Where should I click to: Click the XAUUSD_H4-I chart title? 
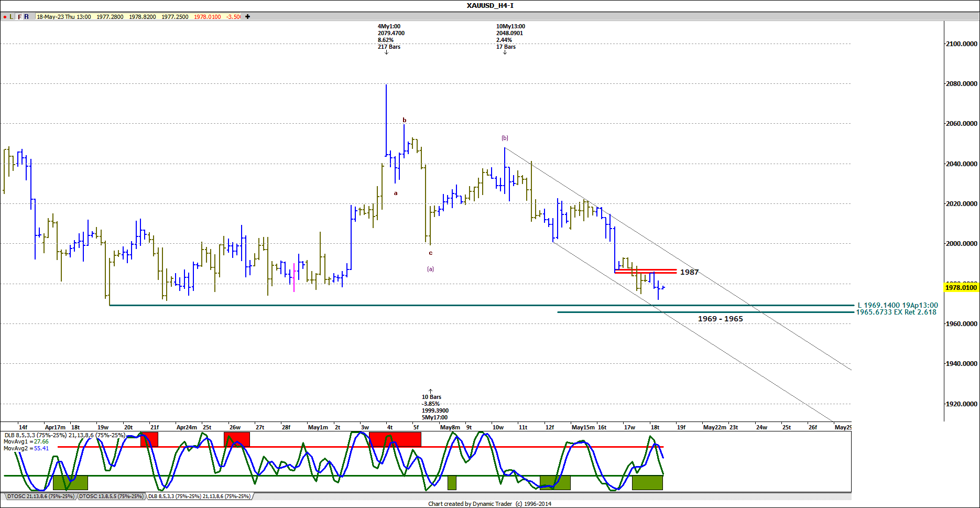490,6
